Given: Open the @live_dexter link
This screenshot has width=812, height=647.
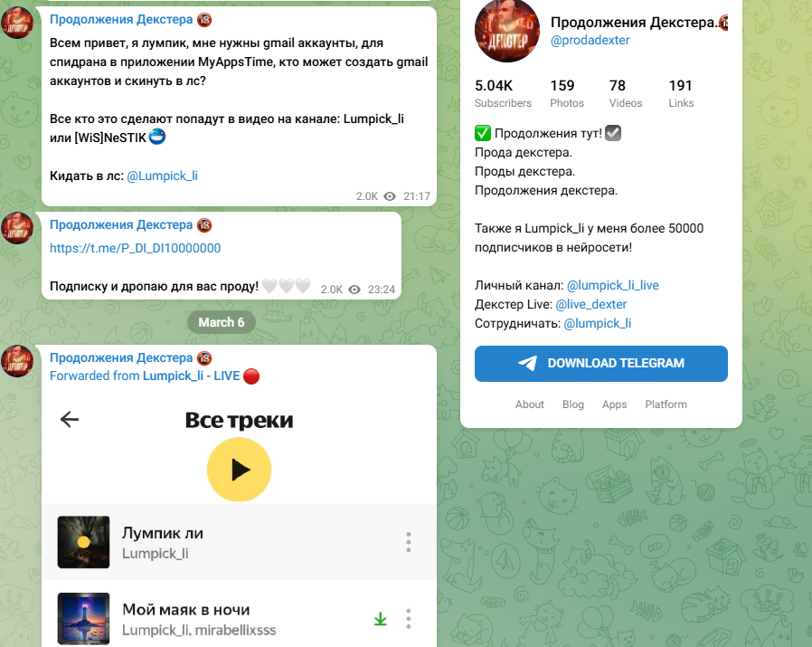Looking at the screenshot, I should [x=590, y=304].
